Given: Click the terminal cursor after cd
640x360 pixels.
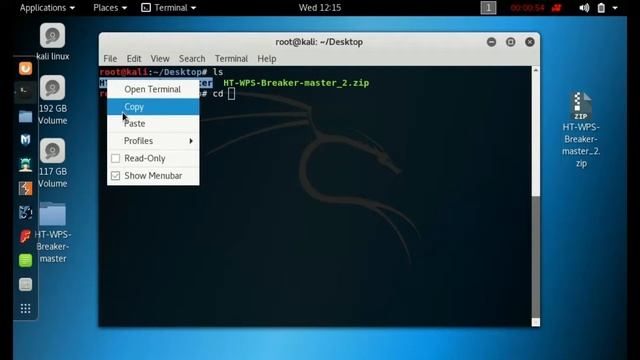Looking at the screenshot, I should (231, 94).
